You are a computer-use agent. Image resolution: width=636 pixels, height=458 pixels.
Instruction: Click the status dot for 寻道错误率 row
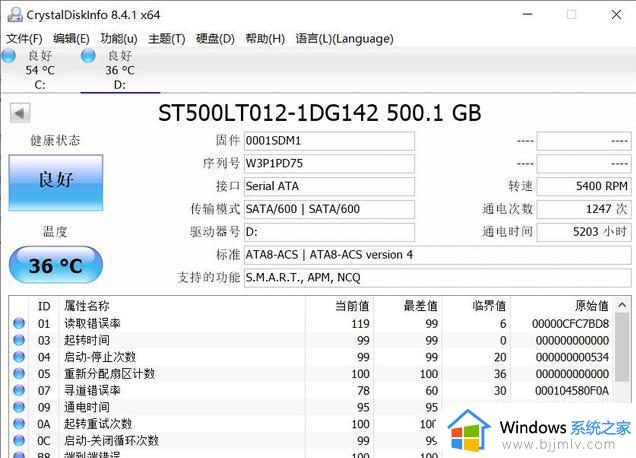(18, 391)
